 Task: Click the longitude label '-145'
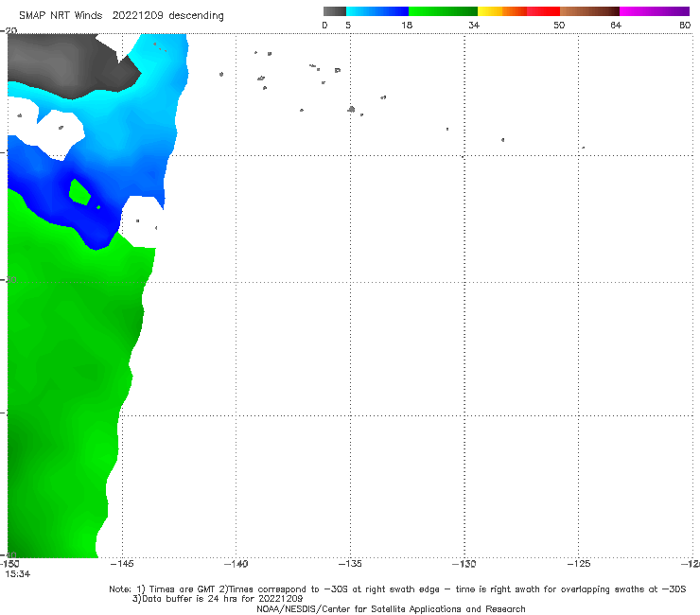[122, 564]
